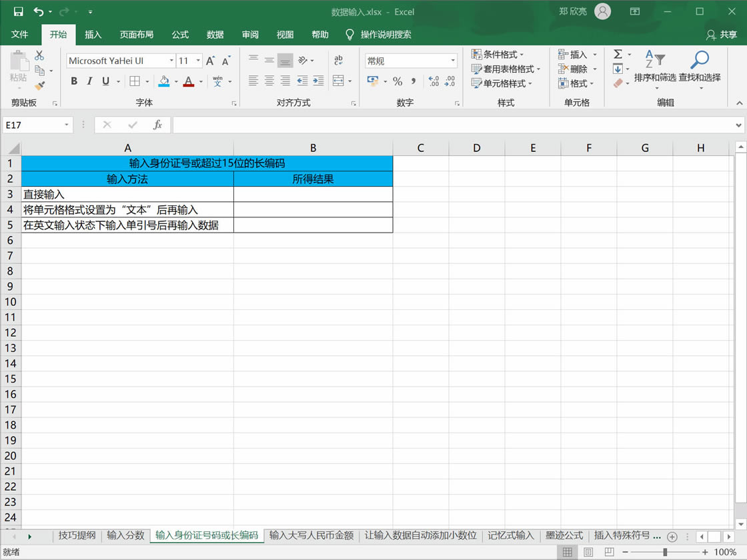Click the Percent style icon
747x560 pixels.
pyautogui.click(x=399, y=81)
